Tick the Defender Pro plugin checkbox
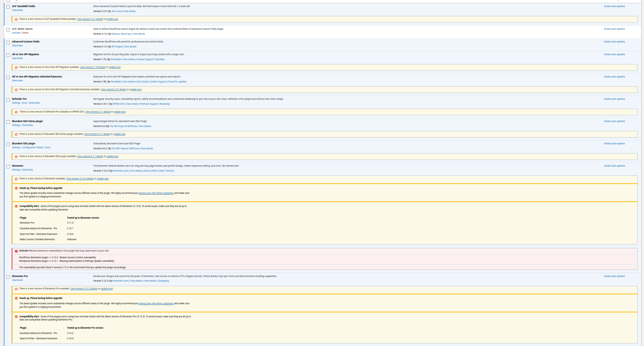This screenshot has height=346, width=644. [x=8, y=100]
